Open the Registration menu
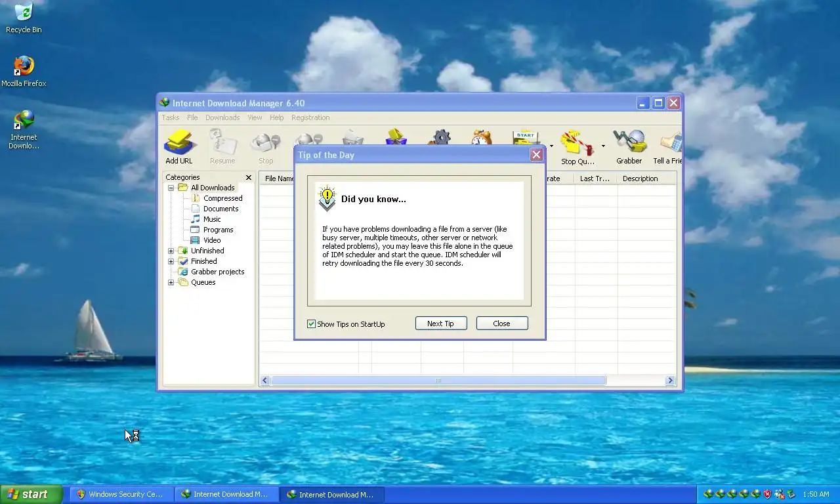This screenshot has width=840, height=504. 310,117
